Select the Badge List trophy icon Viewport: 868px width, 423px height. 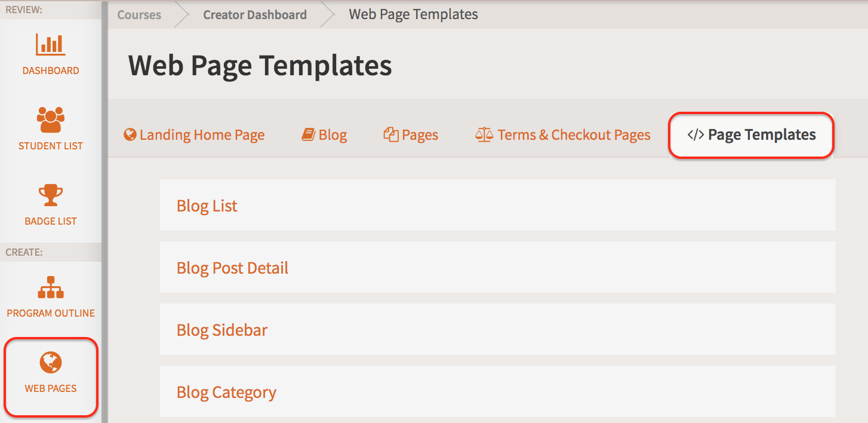pyautogui.click(x=51, y=195)
